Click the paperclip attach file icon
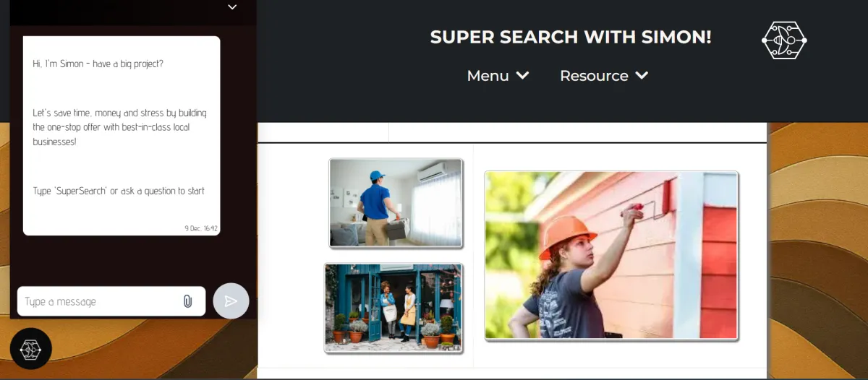The height and width of the screenshot is (380, 868). point(187,301)
